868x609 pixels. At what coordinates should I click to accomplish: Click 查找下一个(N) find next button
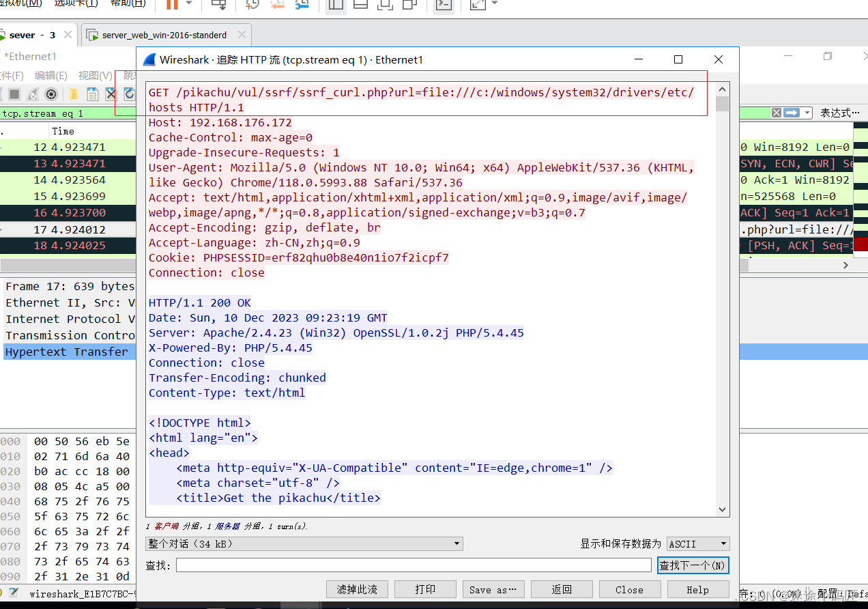click(x=693, y=565)
